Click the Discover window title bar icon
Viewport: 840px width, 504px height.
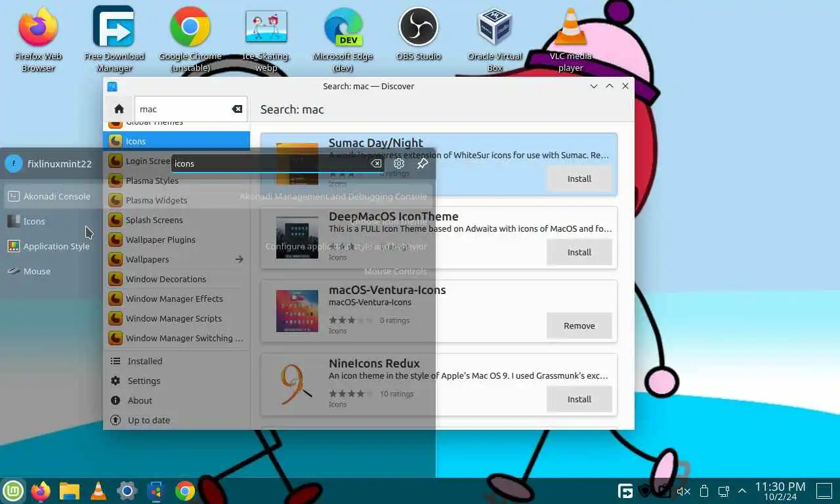coord(112,86)
